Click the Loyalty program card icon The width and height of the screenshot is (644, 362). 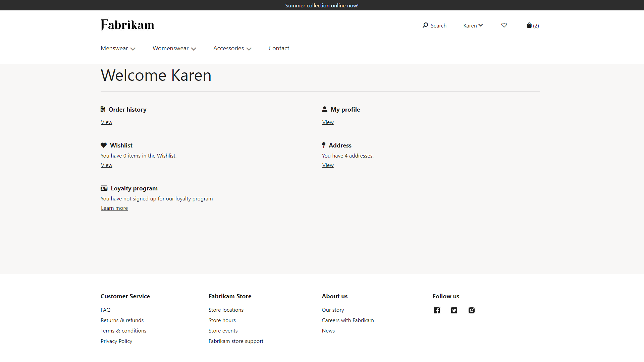click(x=104, y=188)
